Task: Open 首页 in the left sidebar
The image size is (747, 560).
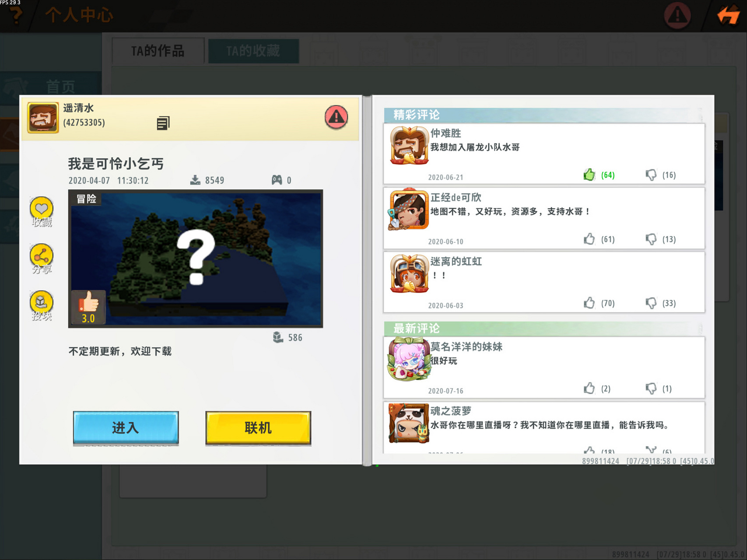Action: [x=61, y=86]
